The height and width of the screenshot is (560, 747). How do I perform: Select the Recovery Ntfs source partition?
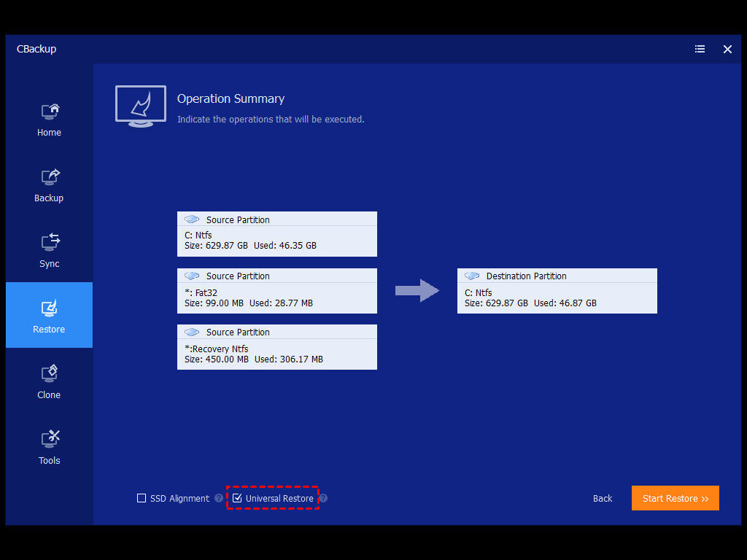click(276, 347)
